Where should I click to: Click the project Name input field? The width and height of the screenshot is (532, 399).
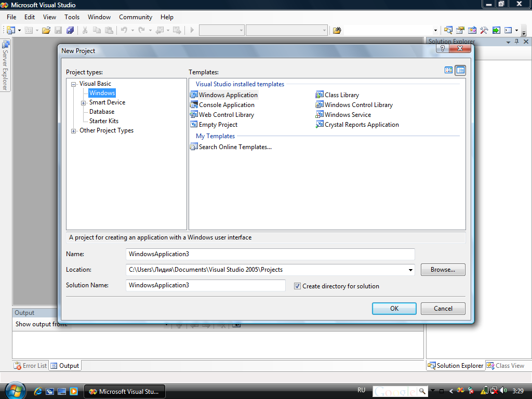[x=270, y=254]
